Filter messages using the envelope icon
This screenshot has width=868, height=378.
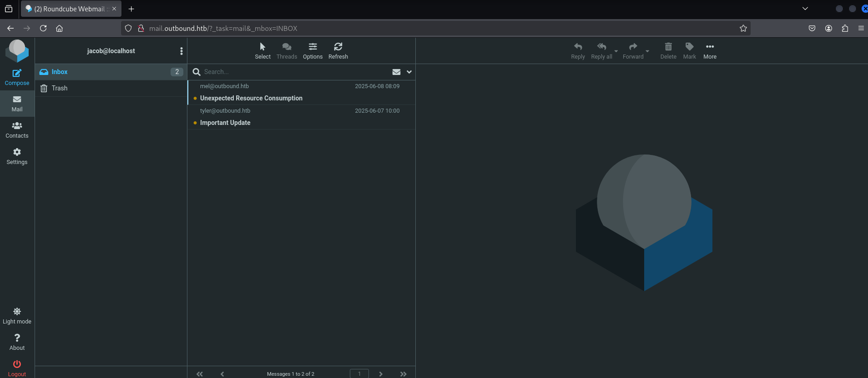pos(396,72)
